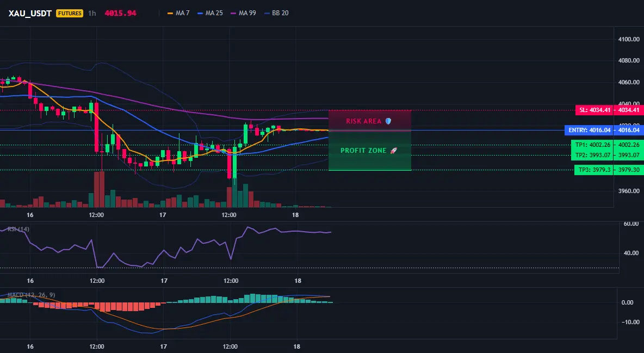Click the shield icon in RISK AREA
This screenshot has height=353, width=644.
(x=388, y=121)
